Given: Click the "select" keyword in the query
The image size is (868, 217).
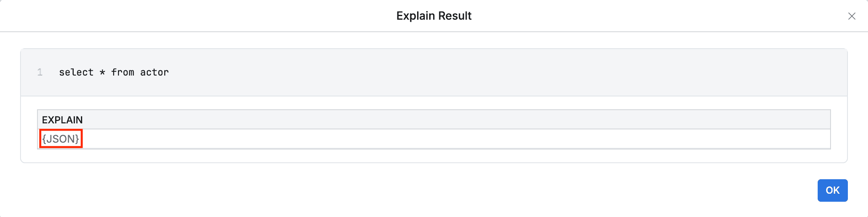Looking at the screenshot, I should pyautogui.click(x=76, y=72).
